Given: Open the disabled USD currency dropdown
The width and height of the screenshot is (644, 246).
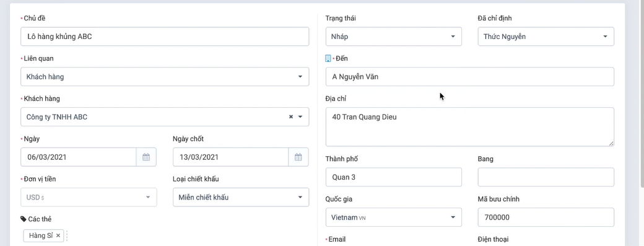Looking at the screenshot, I should click(89, 197).
